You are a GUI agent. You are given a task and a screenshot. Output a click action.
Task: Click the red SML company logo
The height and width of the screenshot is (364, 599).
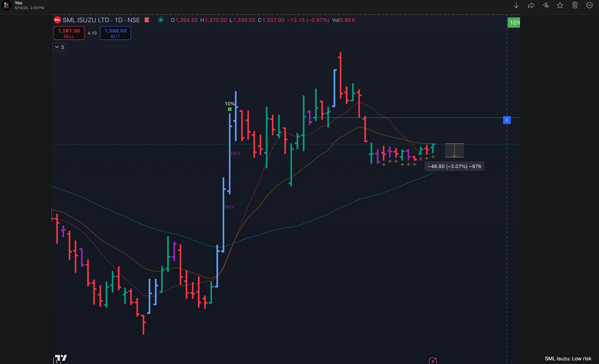point(57,20)
